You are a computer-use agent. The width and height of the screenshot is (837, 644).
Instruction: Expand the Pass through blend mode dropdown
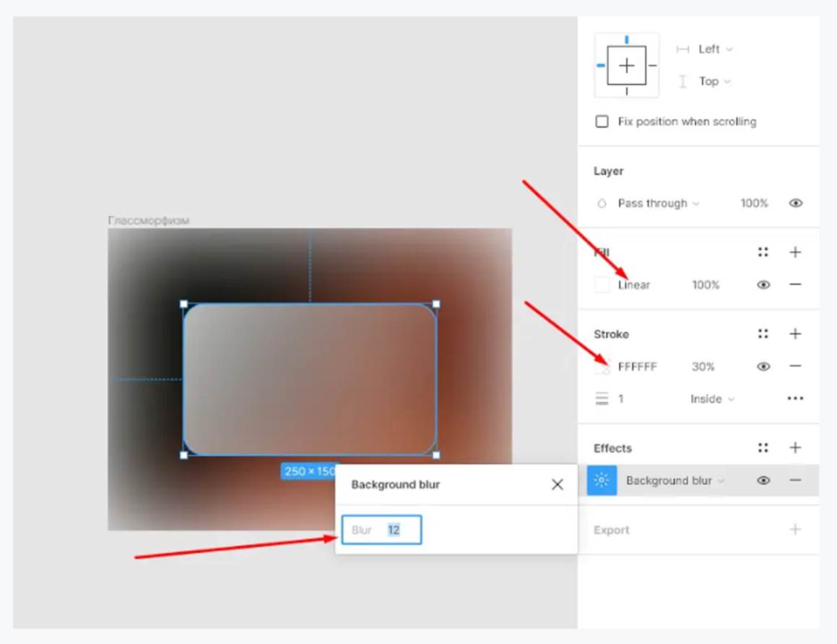[x=658, y=204]
